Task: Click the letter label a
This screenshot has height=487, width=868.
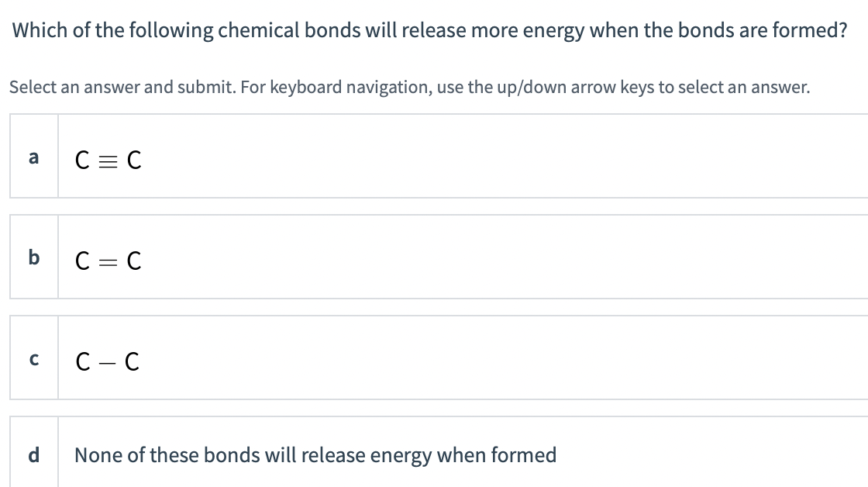Action: (33, 158)
